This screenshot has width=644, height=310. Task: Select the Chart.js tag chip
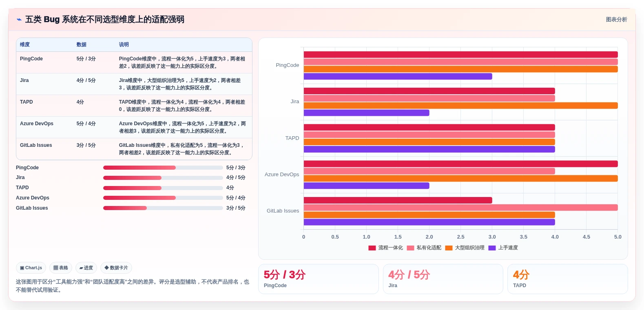coord(31,268)
